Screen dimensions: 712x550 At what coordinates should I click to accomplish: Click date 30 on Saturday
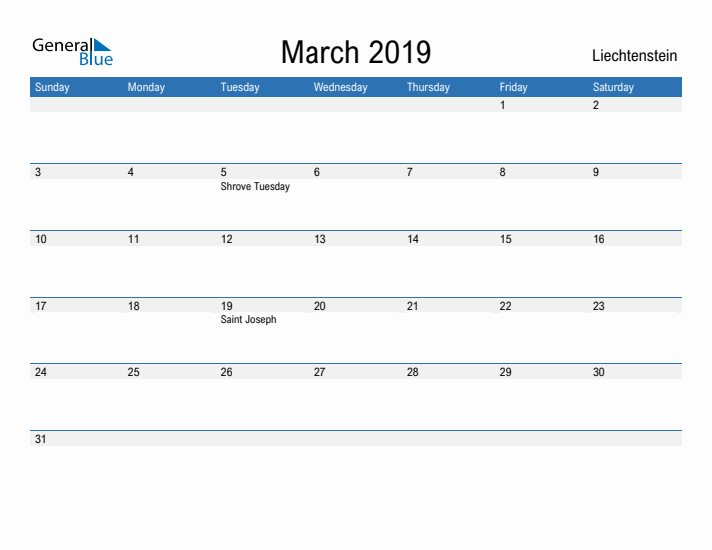[x=598, y=372]
